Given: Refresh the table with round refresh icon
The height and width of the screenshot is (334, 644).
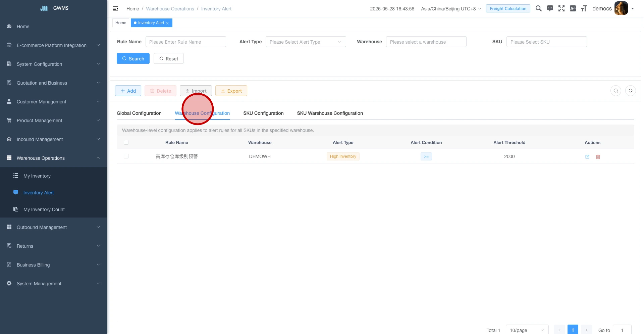Looking at the screenshot, I should [631, 91].
